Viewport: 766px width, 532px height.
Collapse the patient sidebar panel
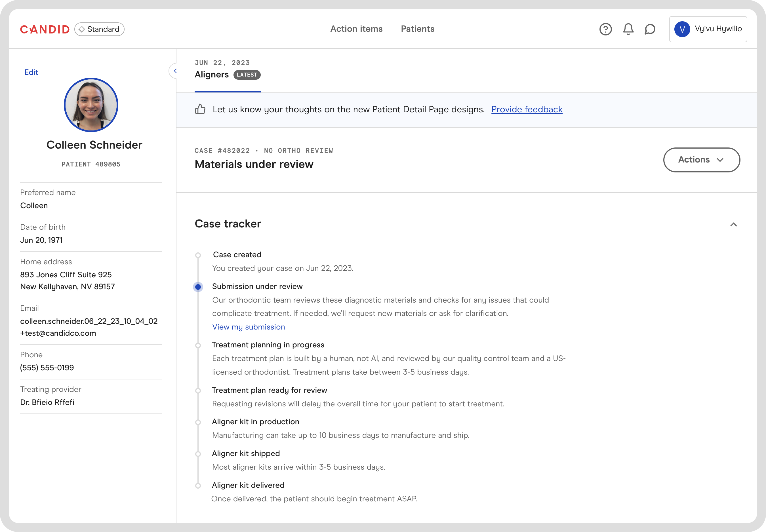(x=175, y=71)
